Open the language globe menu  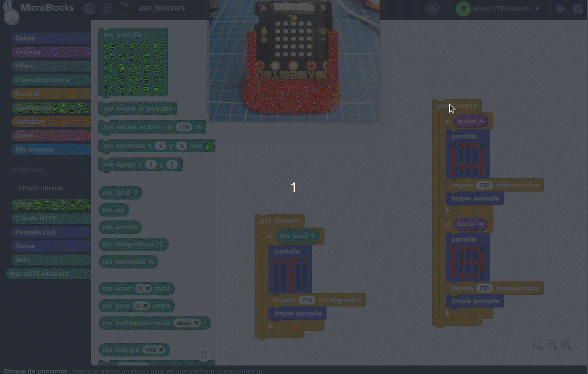pos(89,9)
